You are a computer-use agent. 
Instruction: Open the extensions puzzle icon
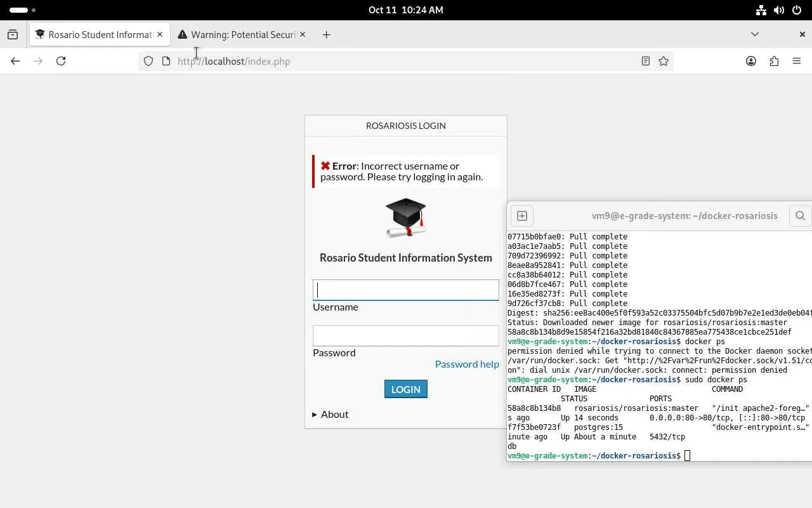pos(774,61)
